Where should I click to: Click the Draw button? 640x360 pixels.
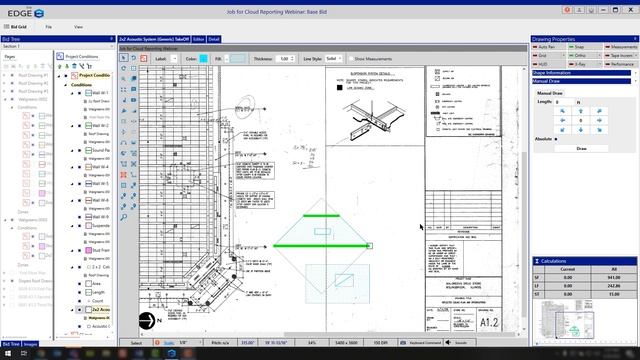[x=581, y=149]
